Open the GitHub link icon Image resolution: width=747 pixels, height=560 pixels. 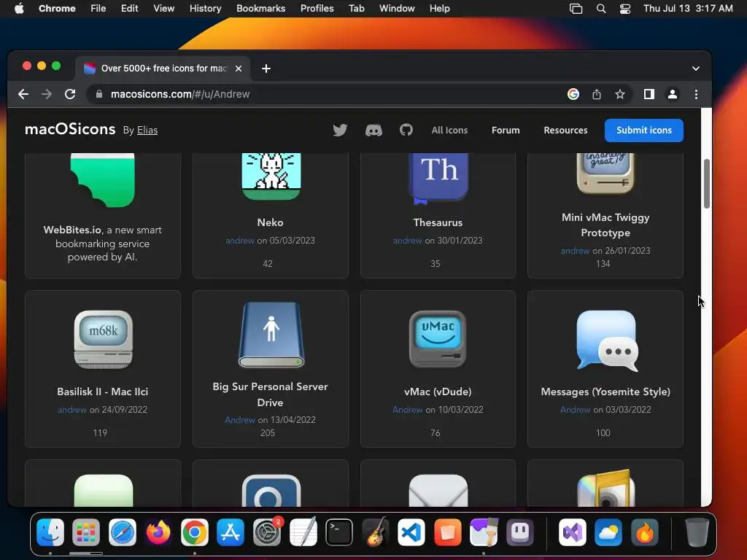(x=406, y=130)
